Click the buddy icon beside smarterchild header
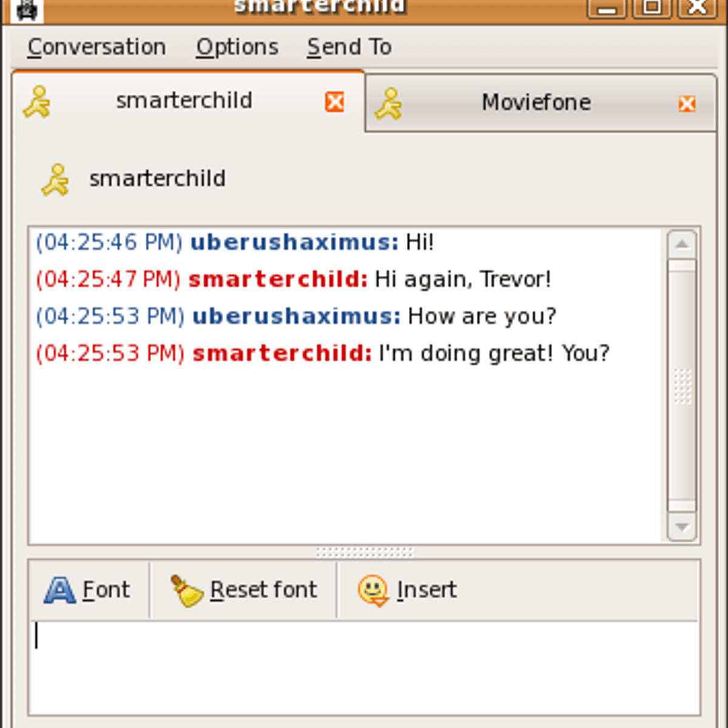This screenshot has width=728, height=728. 55,180
